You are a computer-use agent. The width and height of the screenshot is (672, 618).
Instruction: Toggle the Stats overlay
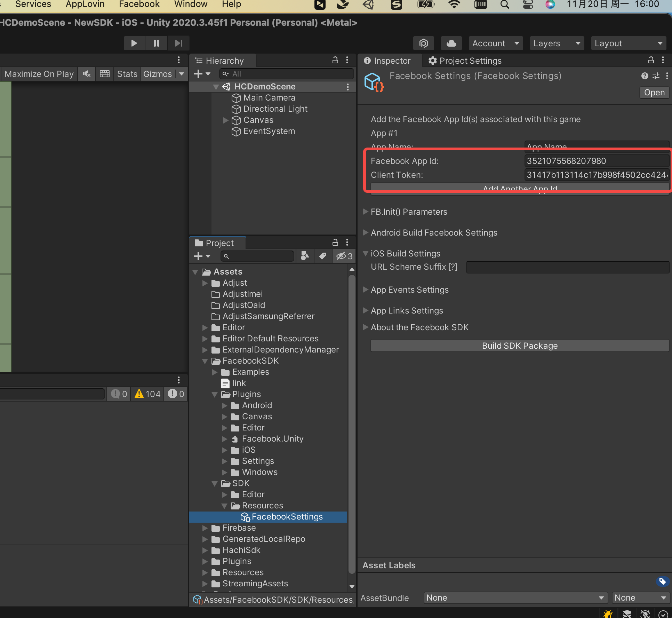coord(127,74)
